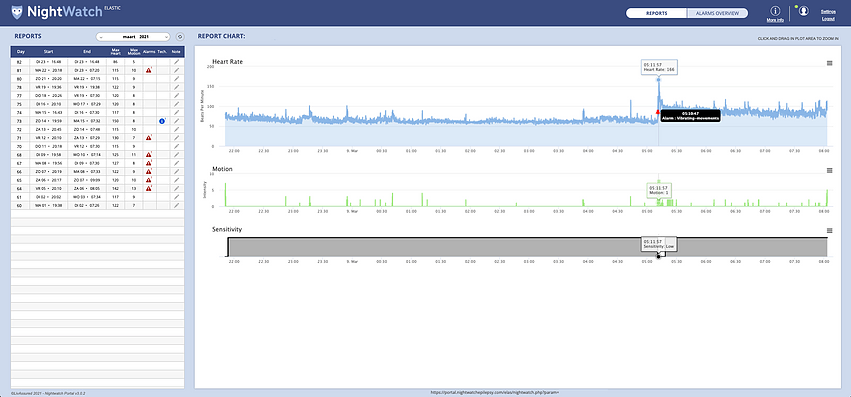This screenshot has width=851, height=397.
Task: Click blue tech info icon on day 73
Action: coord(162,121)
